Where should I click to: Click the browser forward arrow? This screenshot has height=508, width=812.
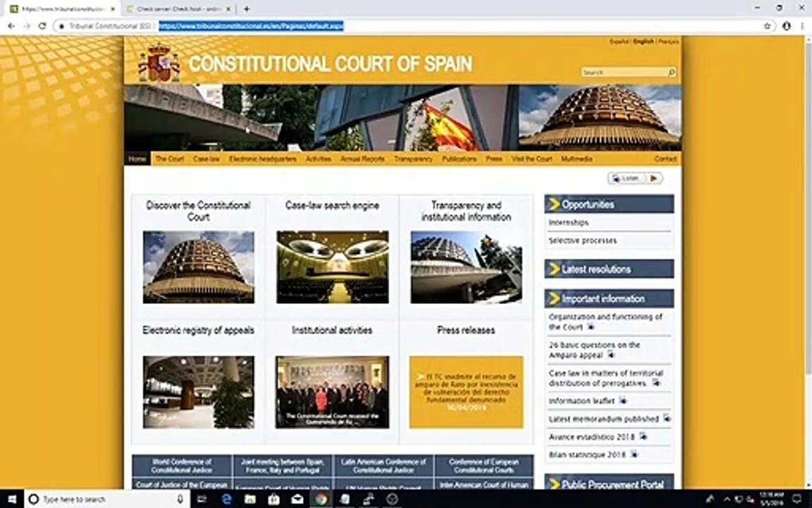pyautogui.click(x=27, y=26)
